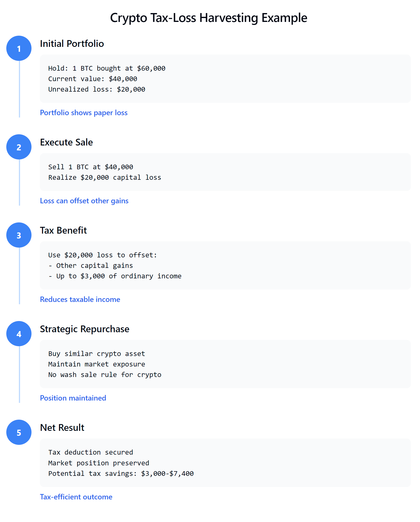Image resolution: width=420 pixels, height=522 pixels.
Task: Click the page title "Crypto Tax-Loss Harvesting Example"
Action: 208,18
